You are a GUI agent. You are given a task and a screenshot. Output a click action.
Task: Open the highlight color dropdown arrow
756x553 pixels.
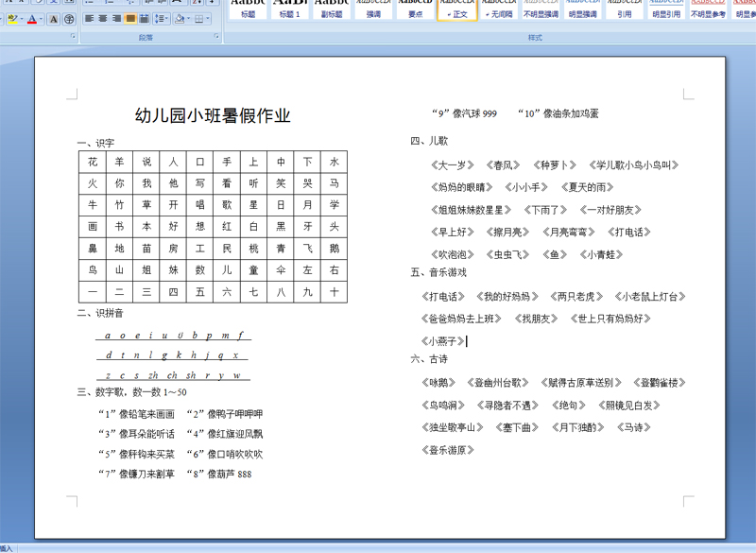(22, 19)
